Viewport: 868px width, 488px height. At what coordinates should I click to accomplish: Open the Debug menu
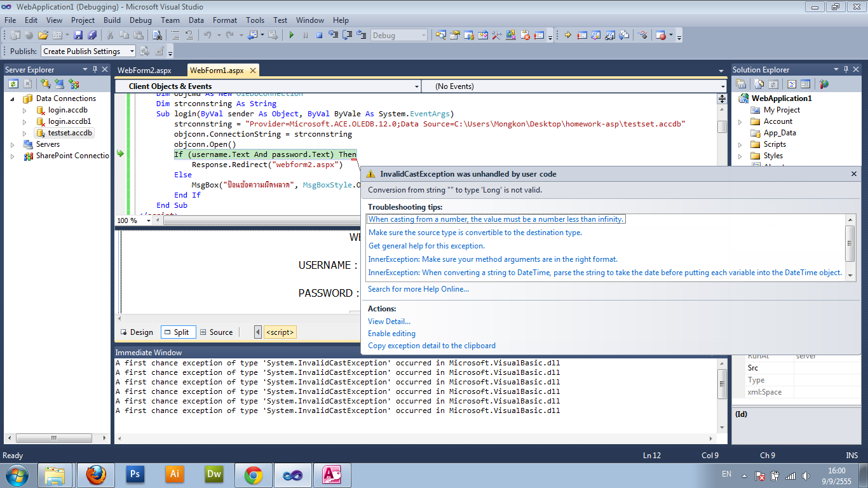click(x=140, y=20)
